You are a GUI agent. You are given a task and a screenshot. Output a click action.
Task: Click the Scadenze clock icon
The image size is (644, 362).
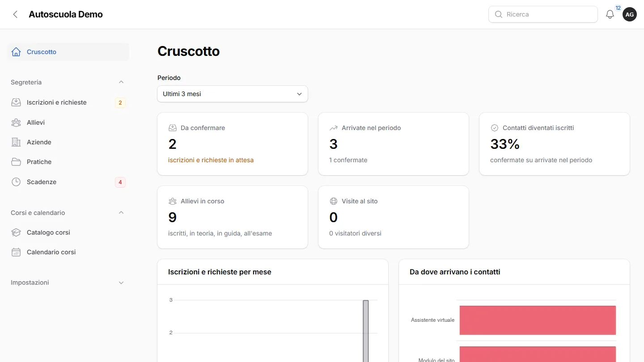point(16,182)
